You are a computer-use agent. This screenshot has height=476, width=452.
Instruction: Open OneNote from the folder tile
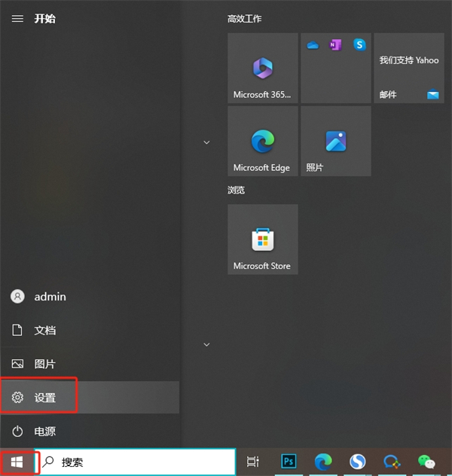coord(335,45)
